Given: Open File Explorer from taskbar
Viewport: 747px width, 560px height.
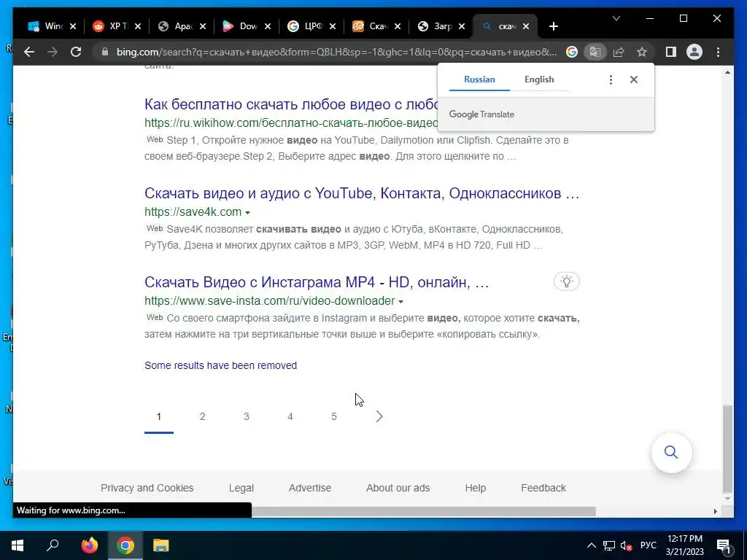Looking at the screenshot, I should (161, 545).
